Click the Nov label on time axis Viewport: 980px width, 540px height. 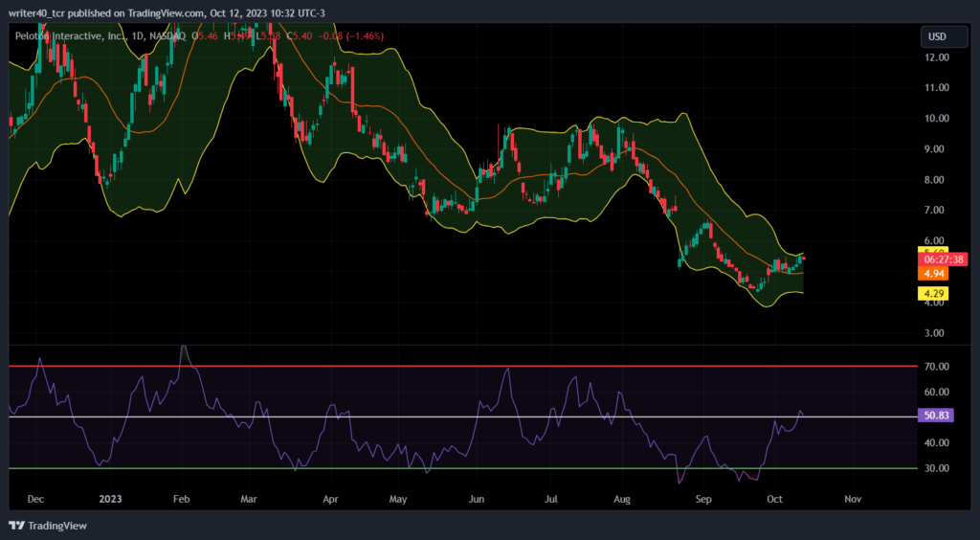point(853,500)
